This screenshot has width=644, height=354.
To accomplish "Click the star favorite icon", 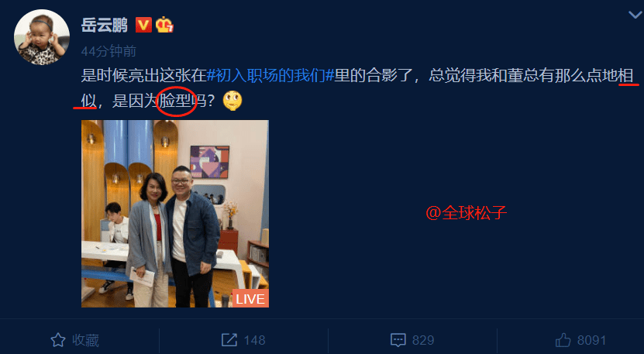I will tap(58, 340).
